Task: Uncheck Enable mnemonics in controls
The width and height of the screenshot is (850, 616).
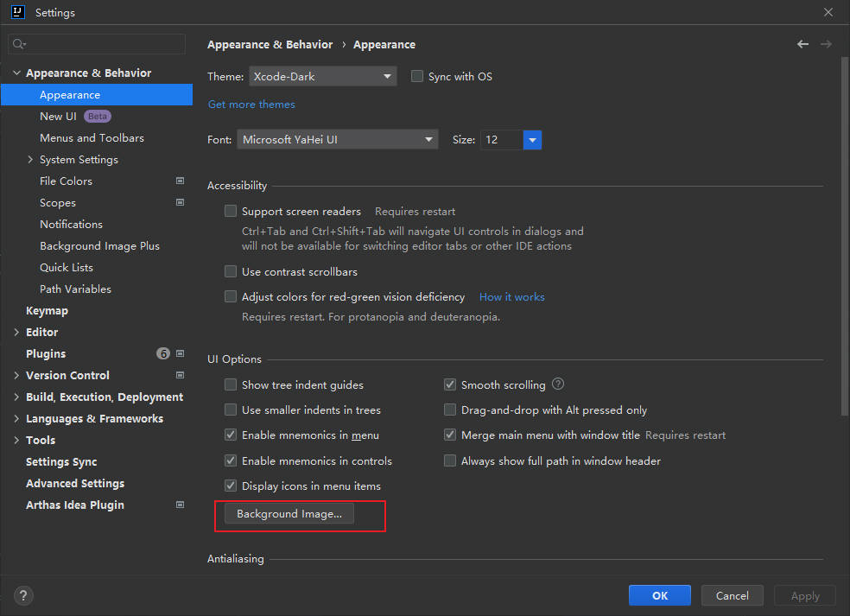Action: 231,460
